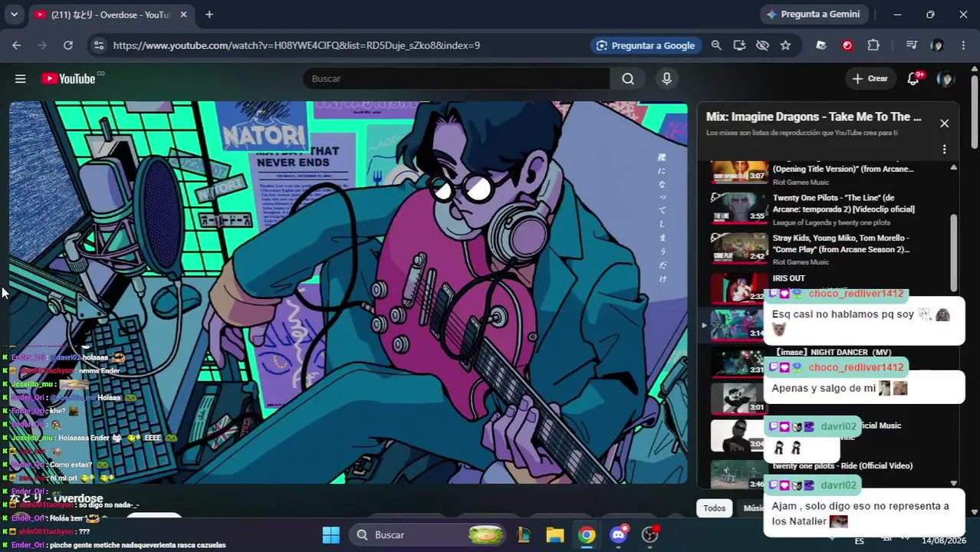Open OBS Studio from the taskbar
Image resolution: width=980 pixels, height=552 pixels.
pos(650,535)
